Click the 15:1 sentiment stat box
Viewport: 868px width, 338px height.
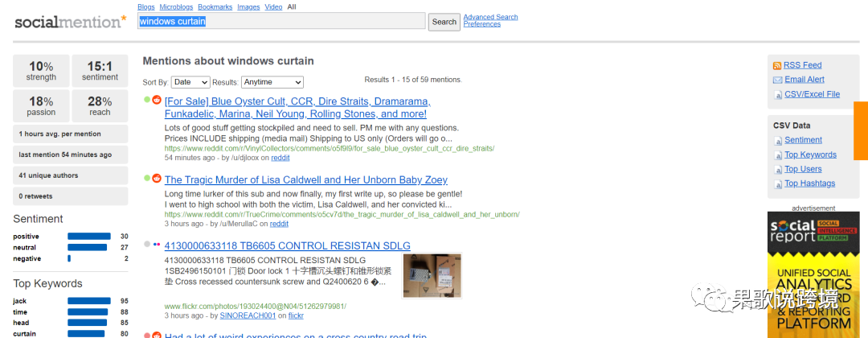point(100,71)
